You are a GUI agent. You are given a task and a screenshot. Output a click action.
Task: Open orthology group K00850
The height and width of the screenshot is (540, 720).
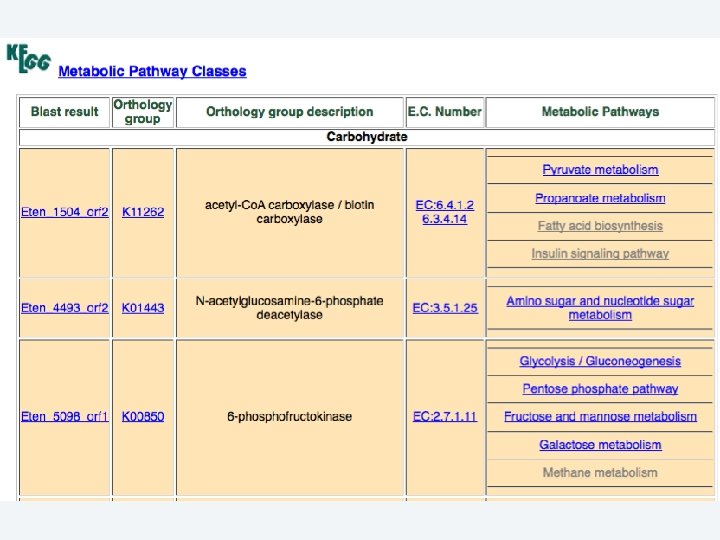tap(143, 416)
